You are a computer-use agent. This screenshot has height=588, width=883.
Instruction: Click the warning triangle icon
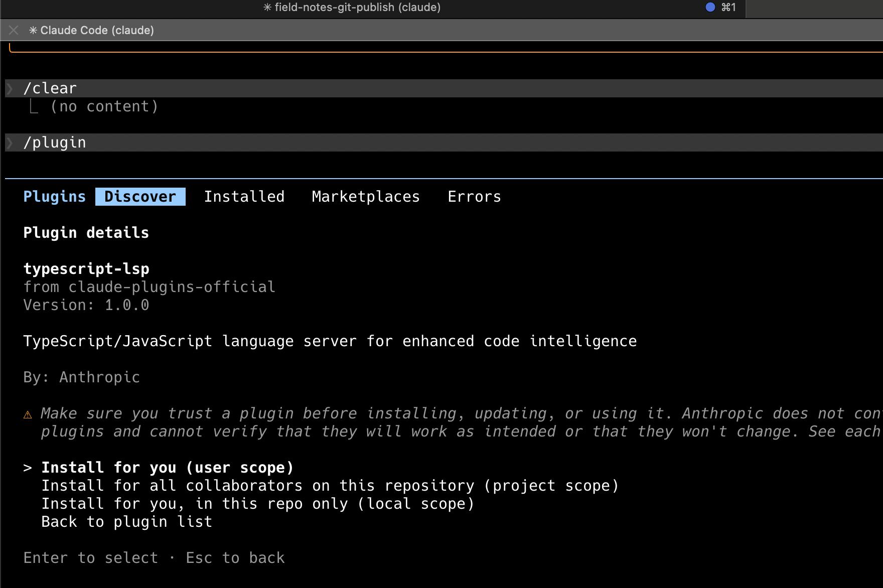click(x=28, y=413)
